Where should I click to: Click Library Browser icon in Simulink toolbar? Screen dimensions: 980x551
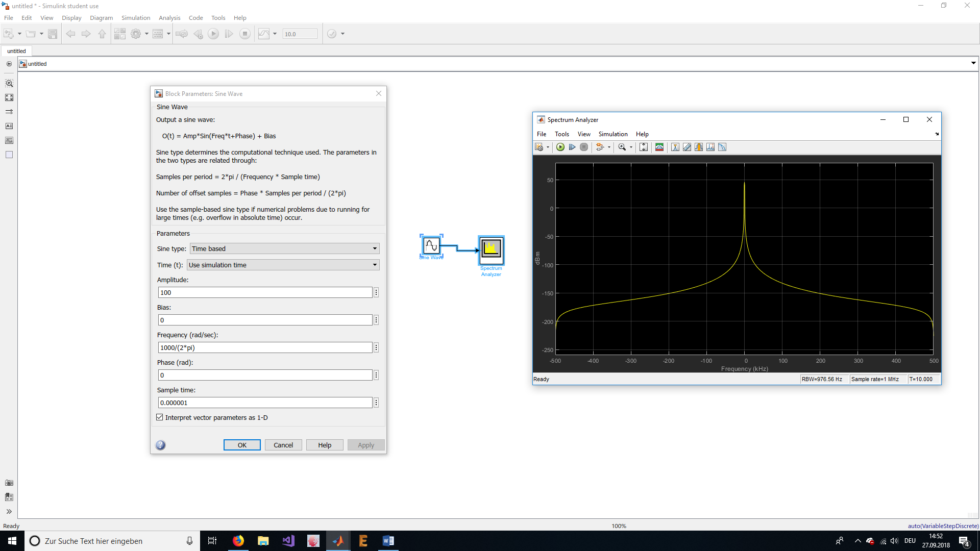point(120,34)
